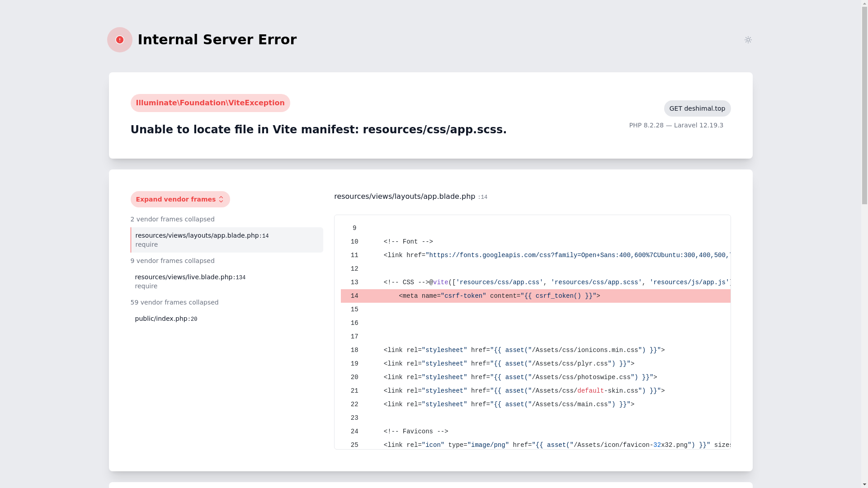Click code line 11 Google Fonts link
The height and width of the screenshot is (488, 868).
coord(535,255)
